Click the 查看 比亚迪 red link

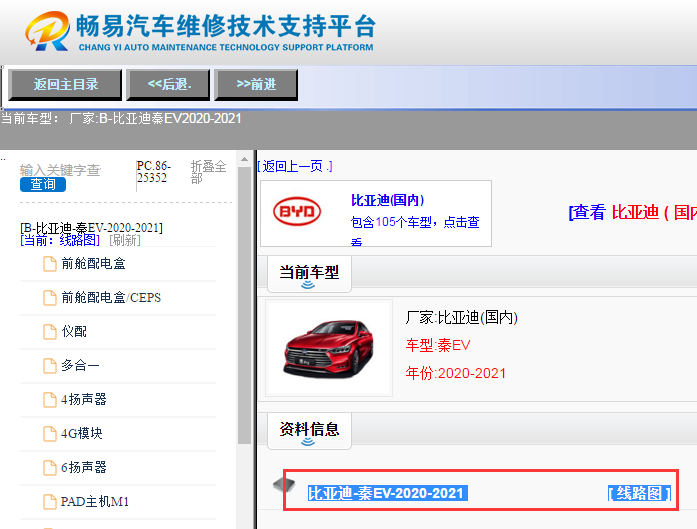point(633,212)
